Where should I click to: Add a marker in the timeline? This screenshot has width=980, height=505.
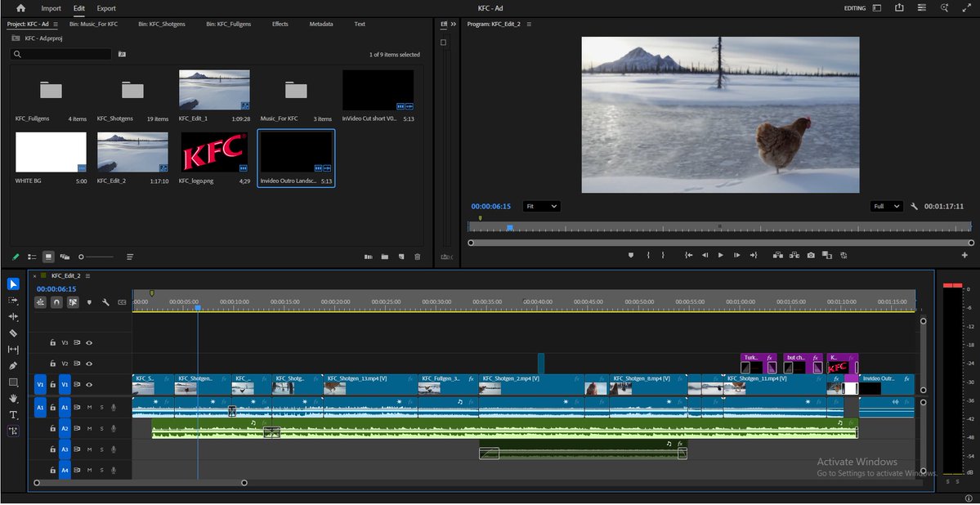(x=89, y=302)
